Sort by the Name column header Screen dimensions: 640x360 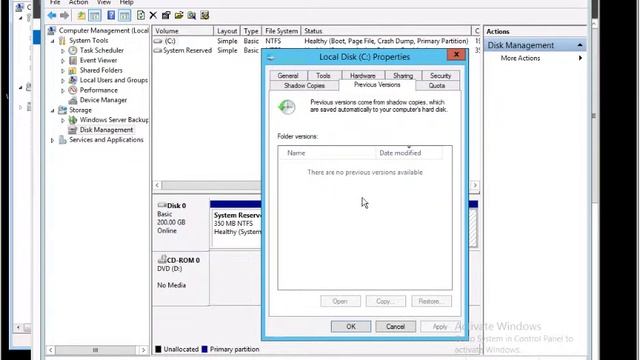pyautogui.click(x=327, y=153)
